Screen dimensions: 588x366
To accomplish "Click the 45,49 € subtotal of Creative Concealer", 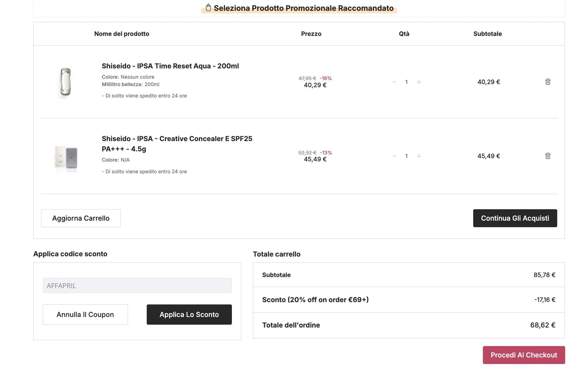I will [x=489, y=156].
